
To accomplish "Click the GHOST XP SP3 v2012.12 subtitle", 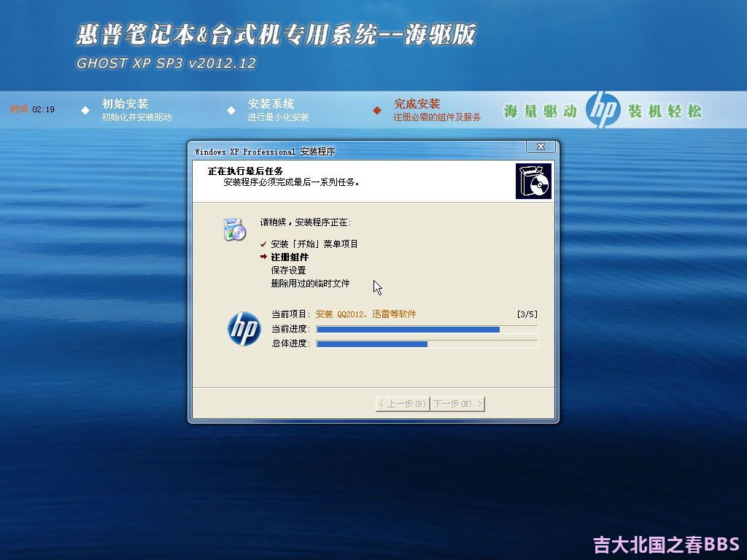I will pos(166,63).
